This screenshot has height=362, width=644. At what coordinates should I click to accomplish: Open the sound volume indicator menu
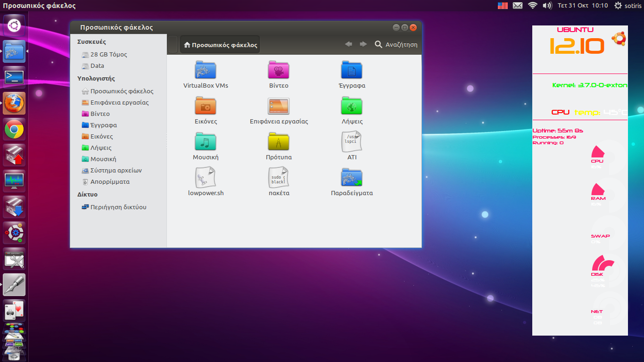(547, 6)
